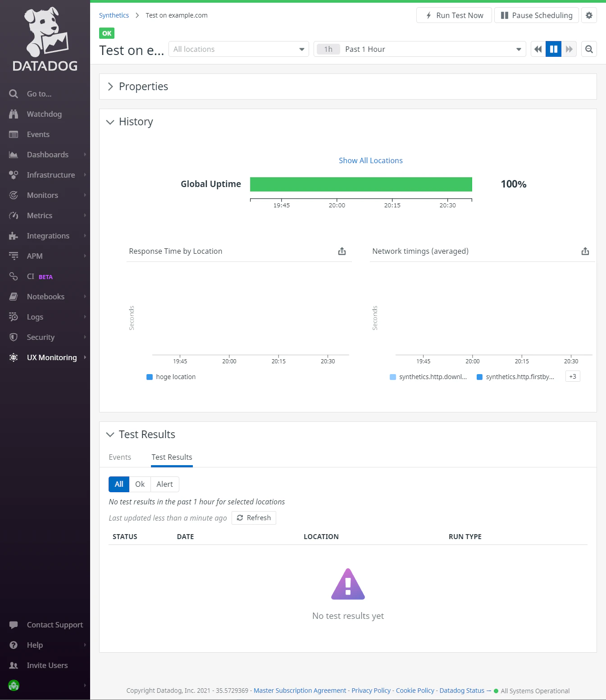The width and height of the screenshot is (606, 700).
Task: Pause live time updates
Action: [554, 49]
